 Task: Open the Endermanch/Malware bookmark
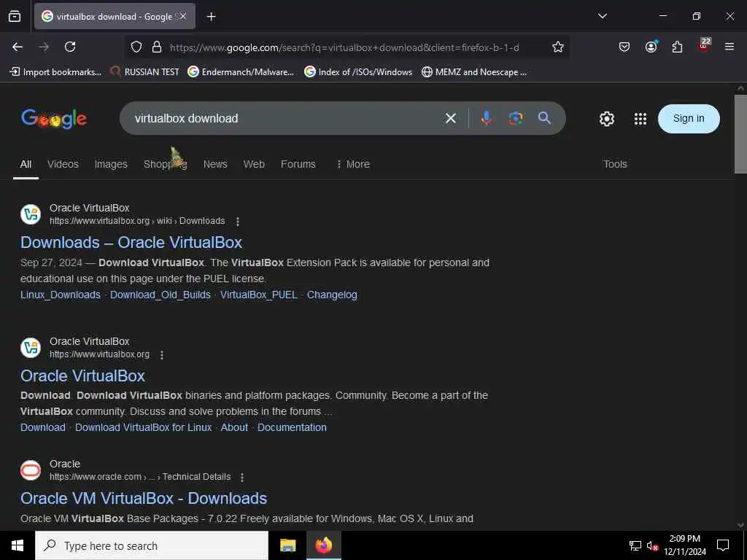click(241, 72)
